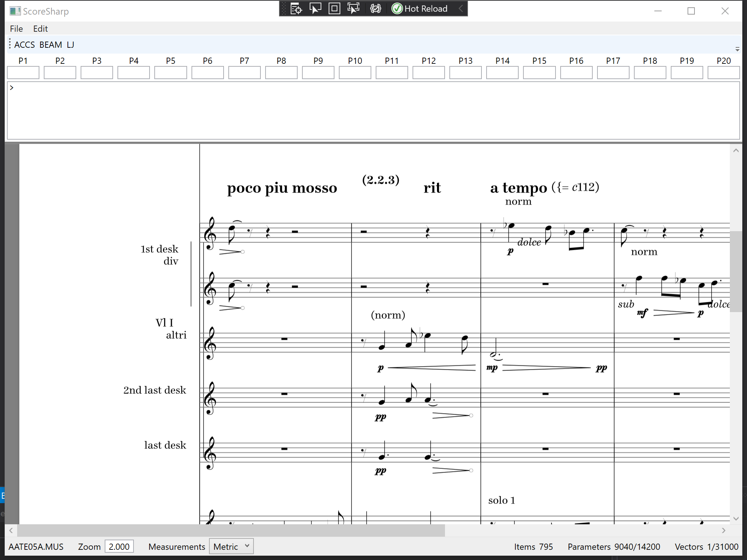Select the 'rit' marking in the score

tap(432, 187)
